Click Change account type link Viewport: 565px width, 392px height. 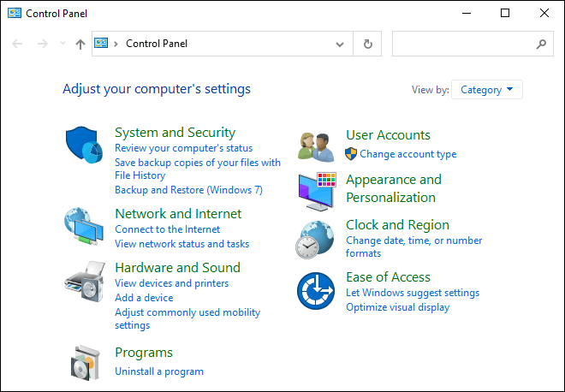coord(407,154)
